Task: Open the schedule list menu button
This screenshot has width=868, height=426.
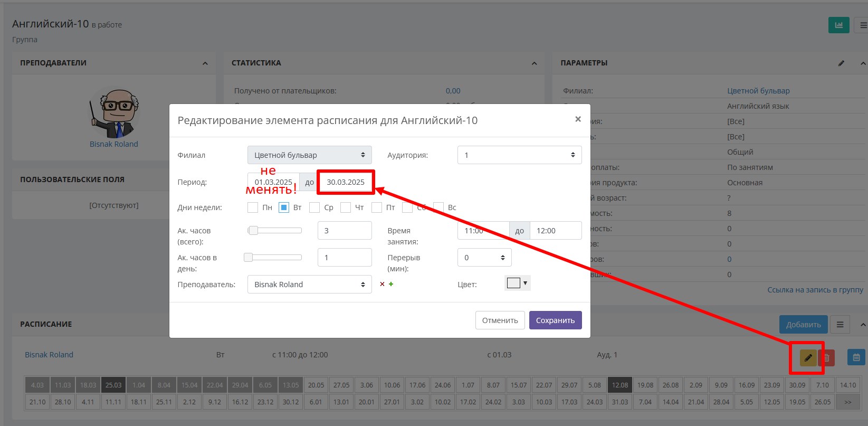Action: [840, 325]
